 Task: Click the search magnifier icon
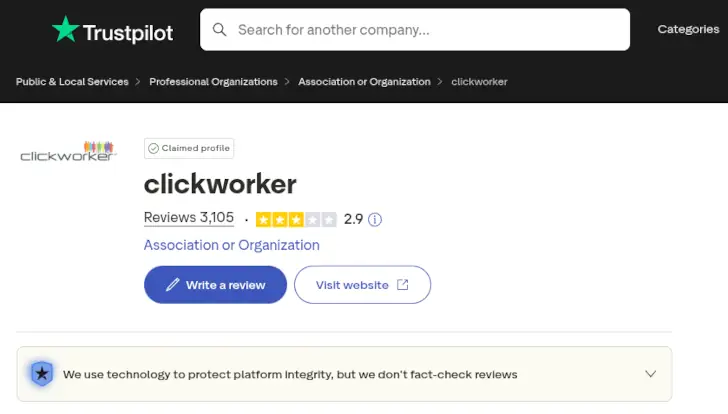219,30
